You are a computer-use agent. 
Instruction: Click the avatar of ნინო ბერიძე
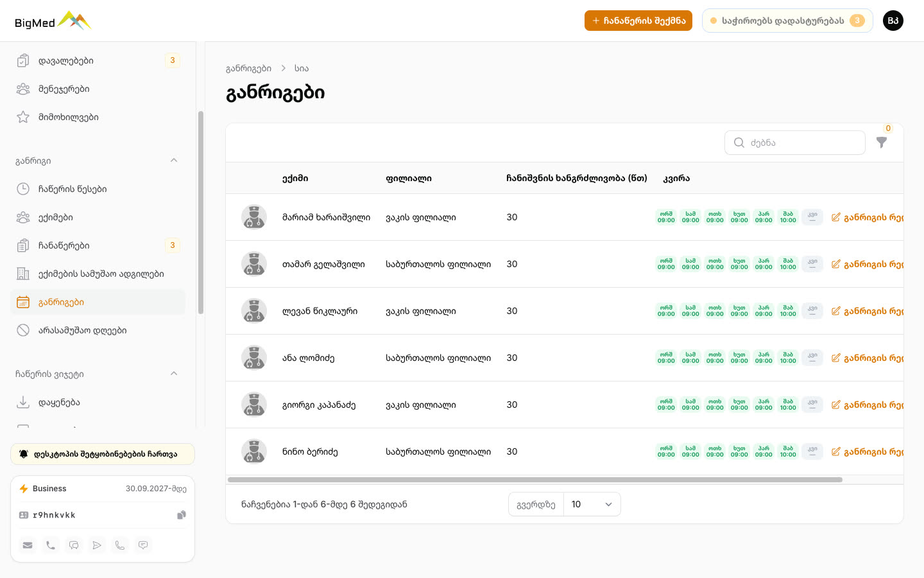click(x=254, y=451)
